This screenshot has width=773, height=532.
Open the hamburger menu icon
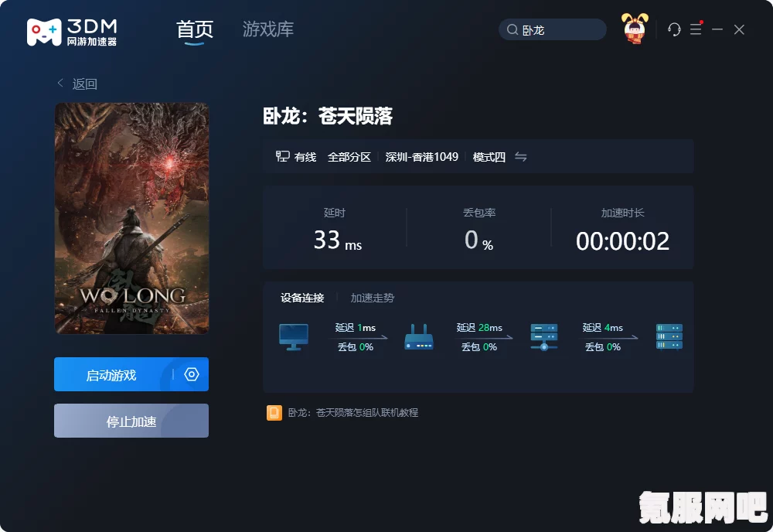696,29
